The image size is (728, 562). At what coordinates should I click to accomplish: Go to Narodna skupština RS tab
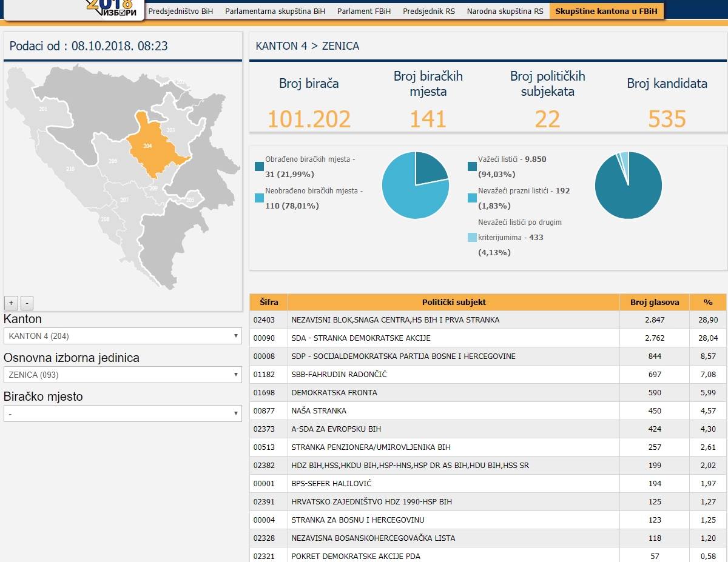505,11
